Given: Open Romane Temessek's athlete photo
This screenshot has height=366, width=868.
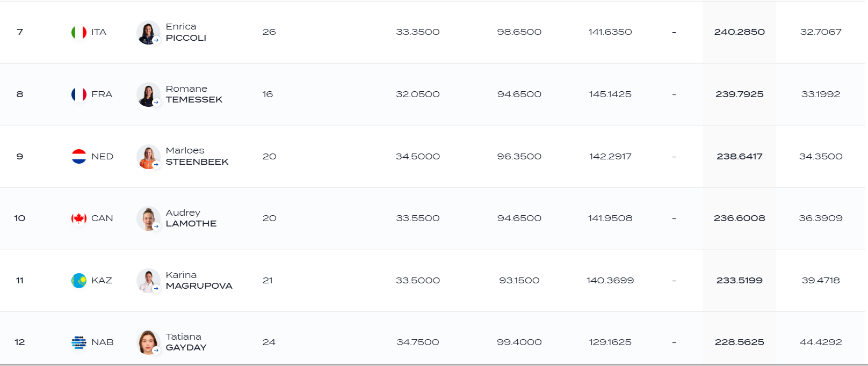Looking at the screenshot, I should coord(148,94).
